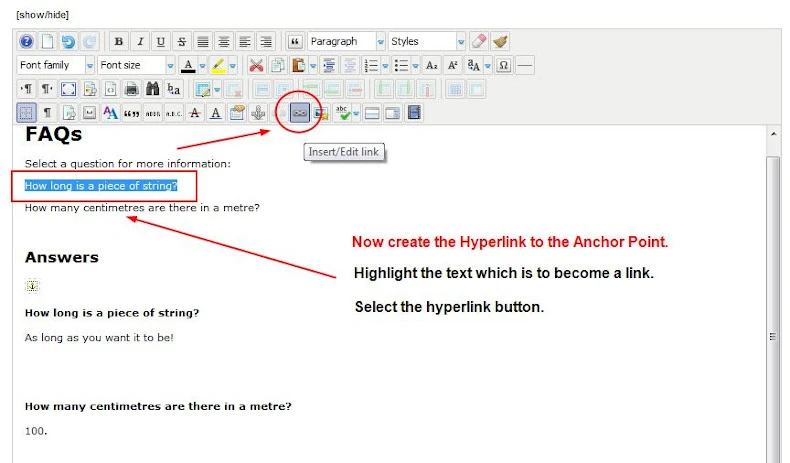This screenshot has height=463, width=790.
Task: Click highlighted text 'How long is a piece of string?'
Action: pyautogui.click(x=101, y=186)
